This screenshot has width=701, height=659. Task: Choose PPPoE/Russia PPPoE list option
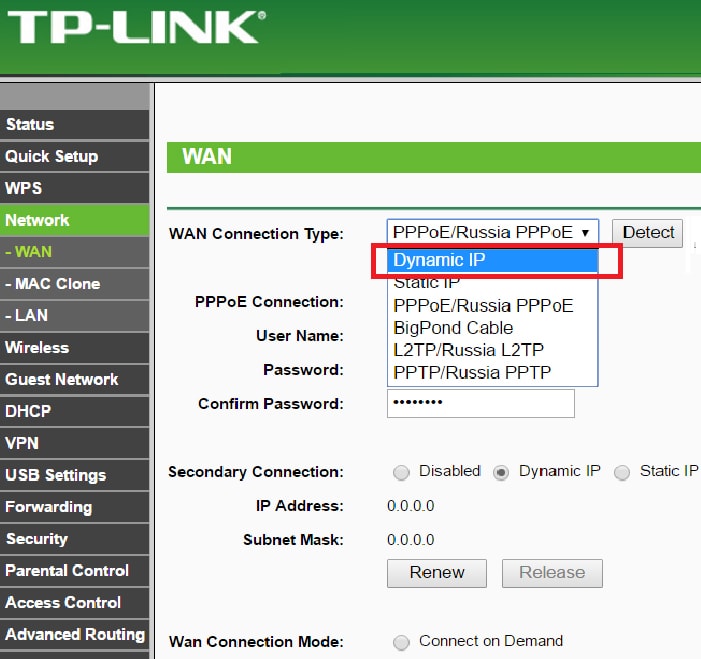click(x=493, y=306)
